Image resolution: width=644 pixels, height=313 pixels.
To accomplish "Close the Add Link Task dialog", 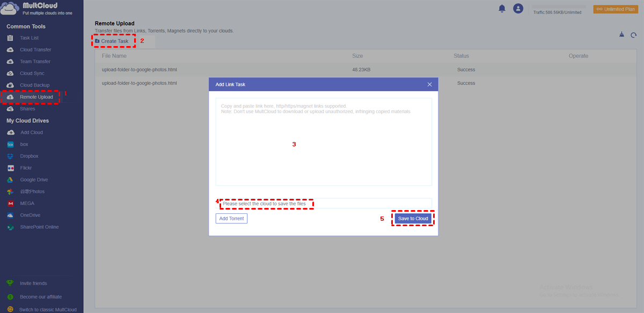I will click(429, 84).
